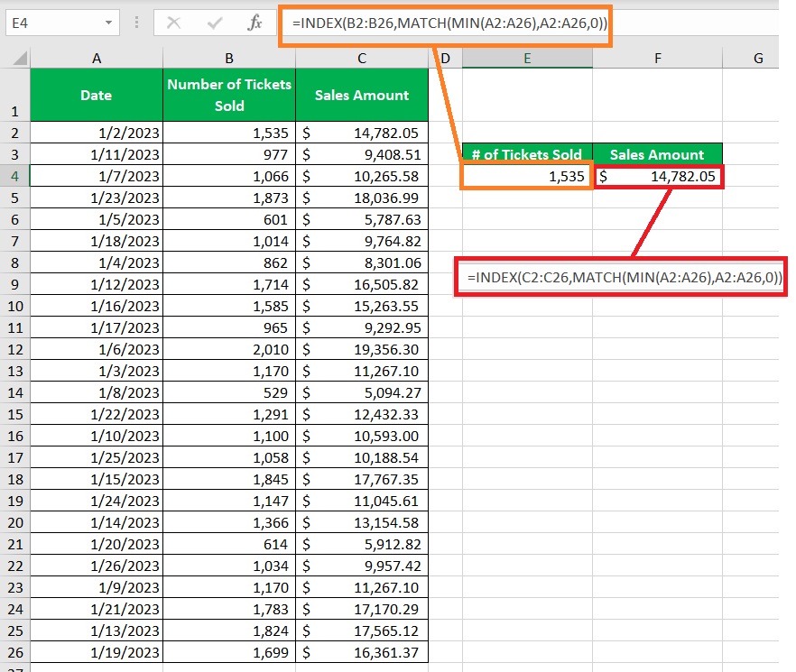Select column G header
Viewport: 796px width, 672px height.
pos(758,59)
